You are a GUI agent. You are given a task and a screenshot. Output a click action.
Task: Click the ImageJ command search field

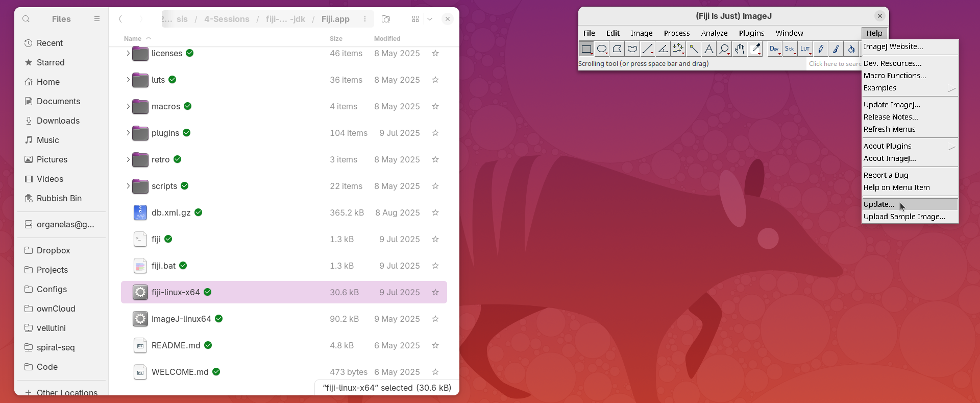tap(834, 64)
